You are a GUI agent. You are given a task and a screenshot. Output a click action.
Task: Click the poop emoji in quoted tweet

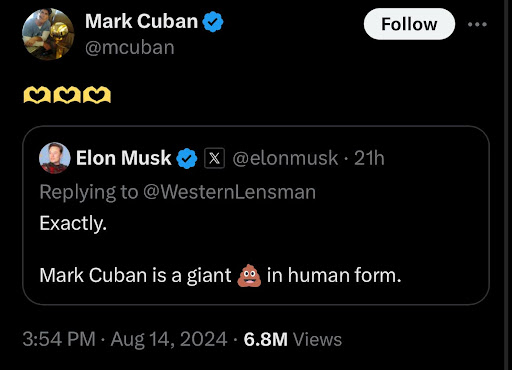click(249, 275)
